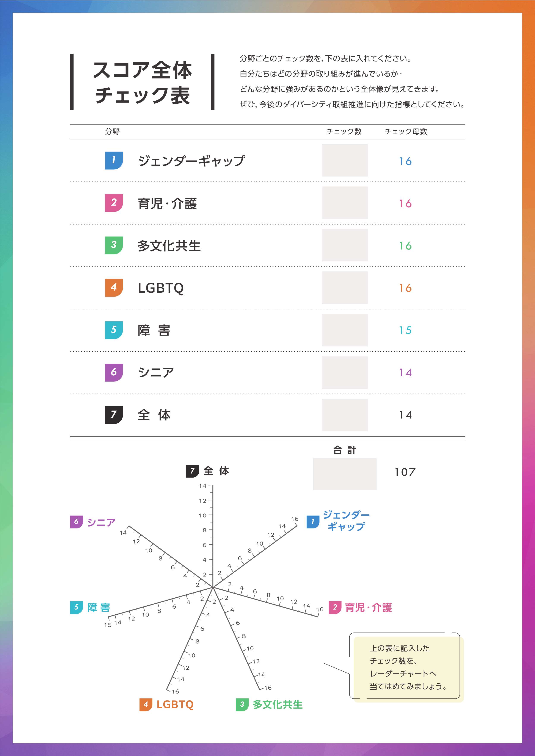
Task: Click the check count box for 育児・介護
Action: (x=345, y=203)
